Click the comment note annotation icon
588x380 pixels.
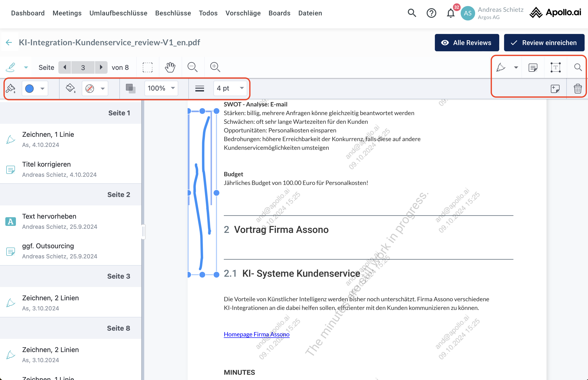[x=533, y=67]
